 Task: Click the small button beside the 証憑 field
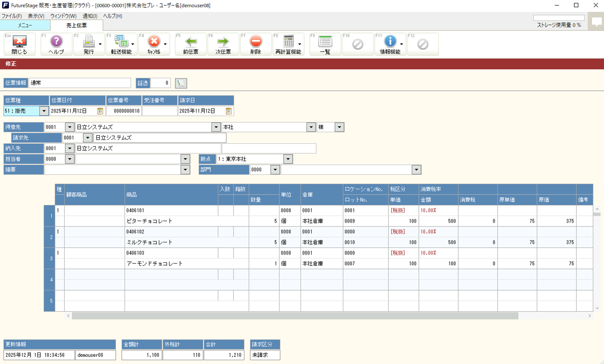tap(181, 83)
